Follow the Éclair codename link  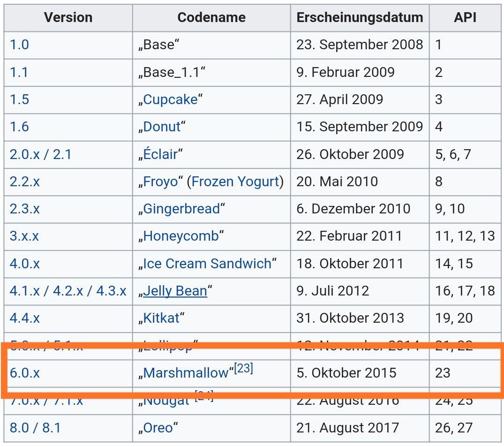tap(160, 154)
